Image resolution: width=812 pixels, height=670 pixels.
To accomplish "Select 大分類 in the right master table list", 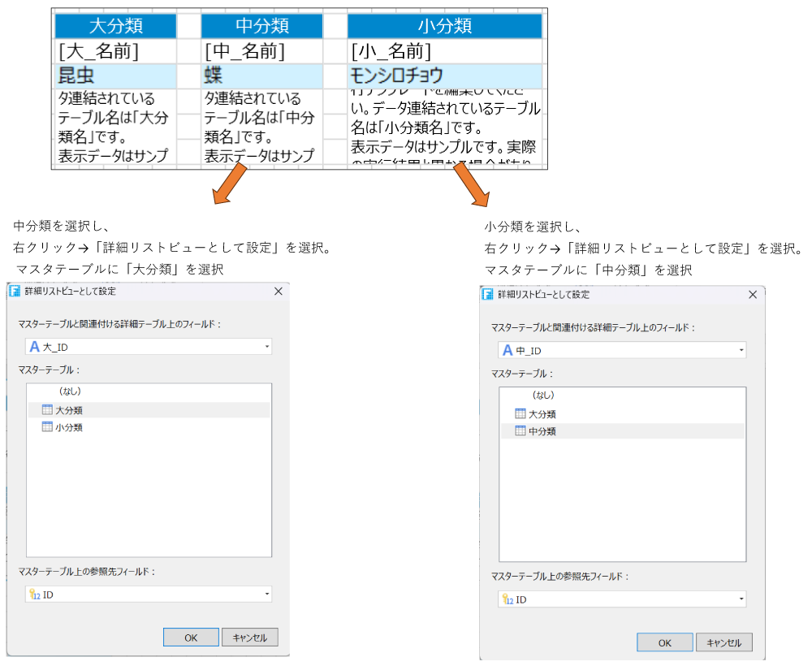I will point(623,413).
